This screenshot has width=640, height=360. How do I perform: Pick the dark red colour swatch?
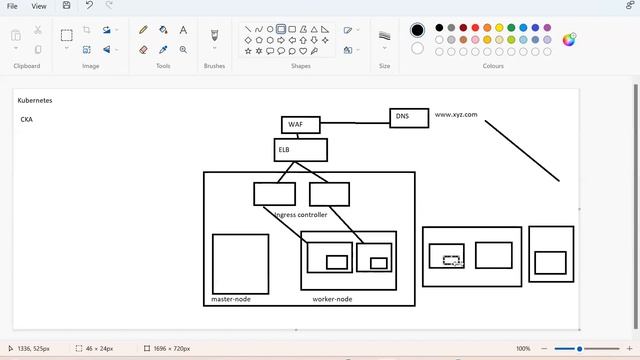pyautogui.click(x=463, y=28)
